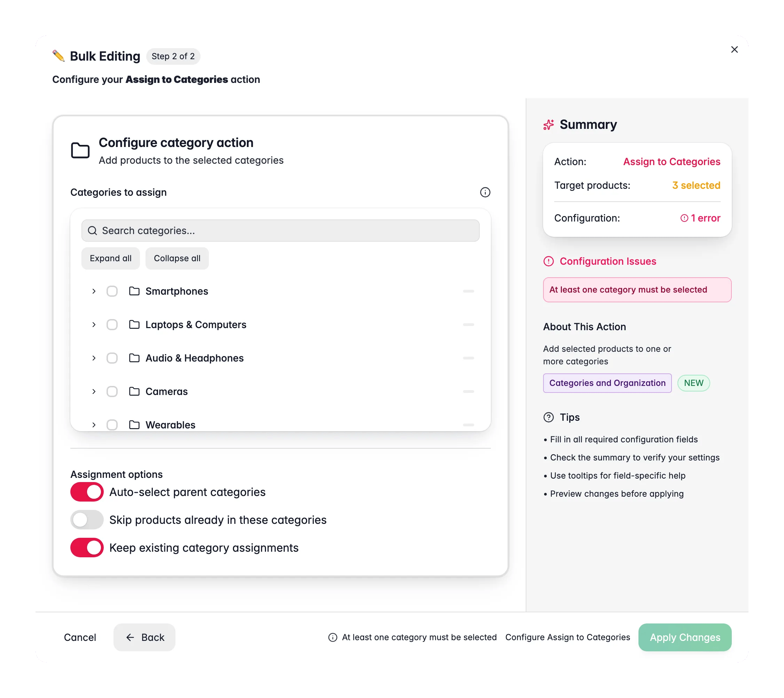This screenshot has height=698, width=784.
Task: Expand the Laptops & Computers chevron
Action: (x=94, y=325)
